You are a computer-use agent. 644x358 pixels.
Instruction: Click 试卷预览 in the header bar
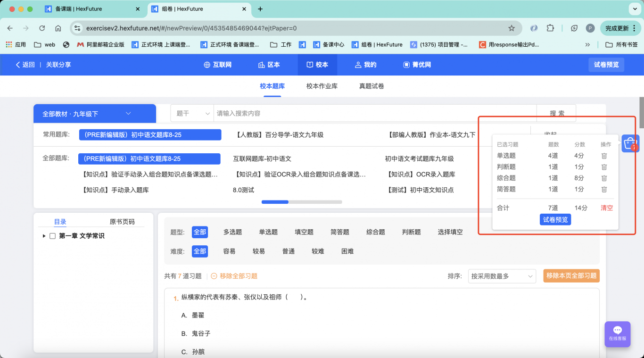click(606, 65)
